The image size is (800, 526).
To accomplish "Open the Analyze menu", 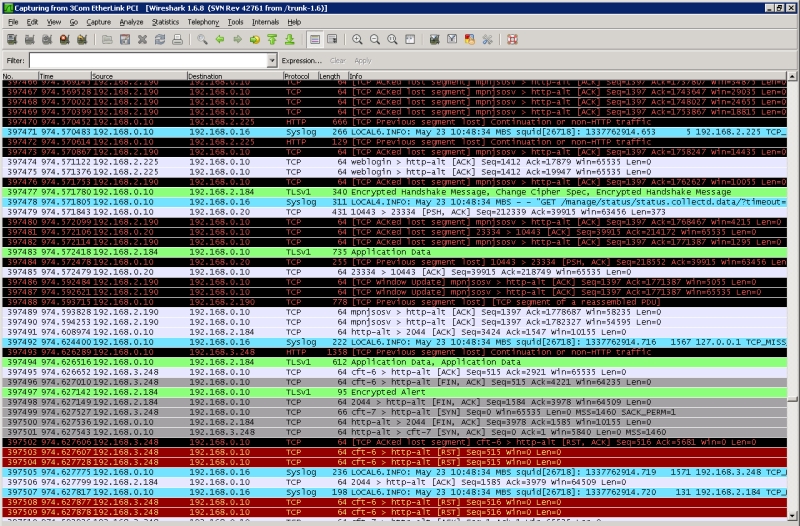I will (131, 21).
